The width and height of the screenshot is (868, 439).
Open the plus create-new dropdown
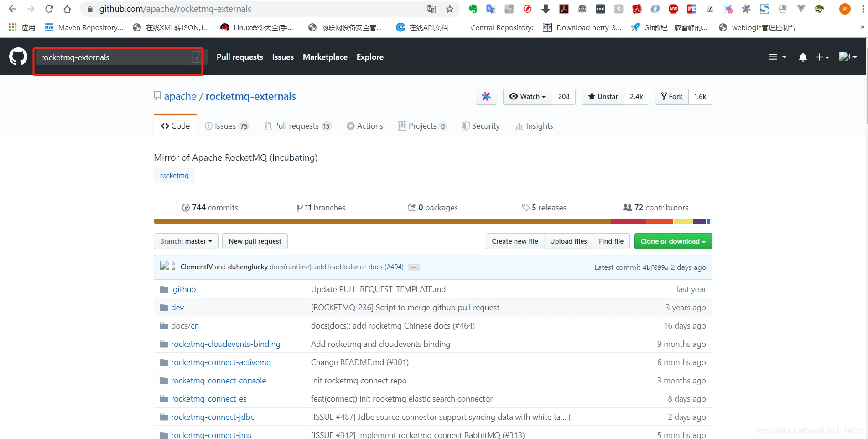tap(822, 57)
